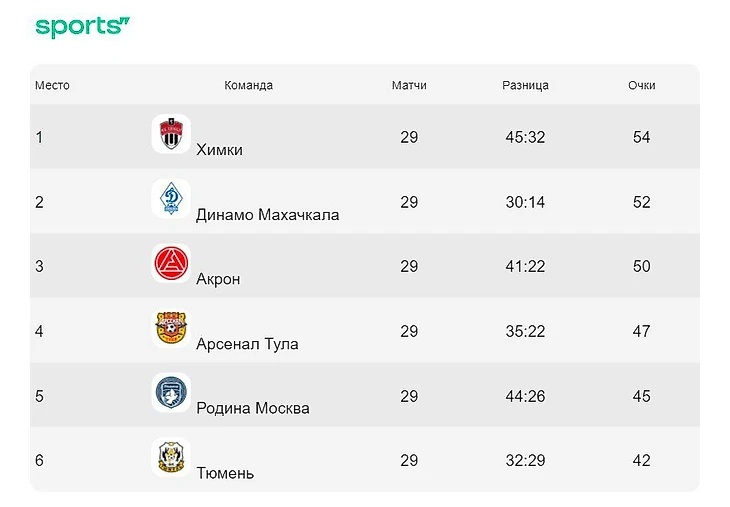
Task: Open the Динамо Махачкала team link
Action: pyautogui.click(x=267, y=215)
